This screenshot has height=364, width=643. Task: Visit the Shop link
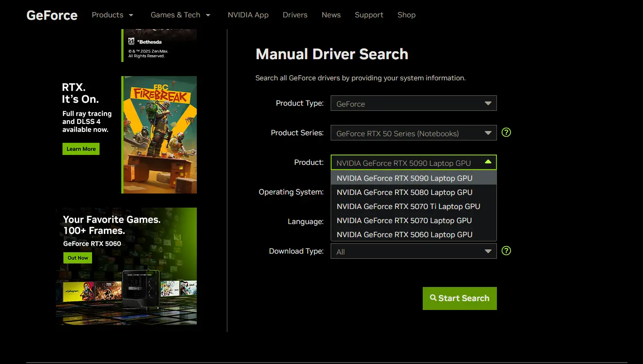coord(406,15)
